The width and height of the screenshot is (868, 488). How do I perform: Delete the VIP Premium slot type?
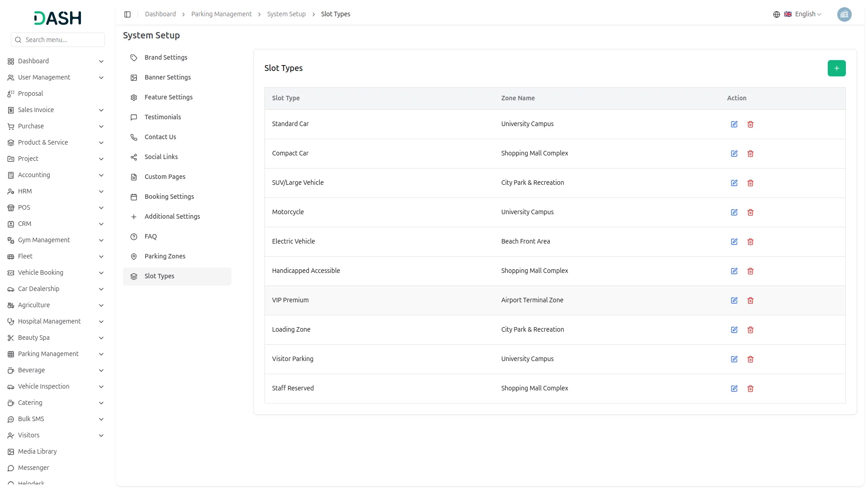(x=750, y=300)
